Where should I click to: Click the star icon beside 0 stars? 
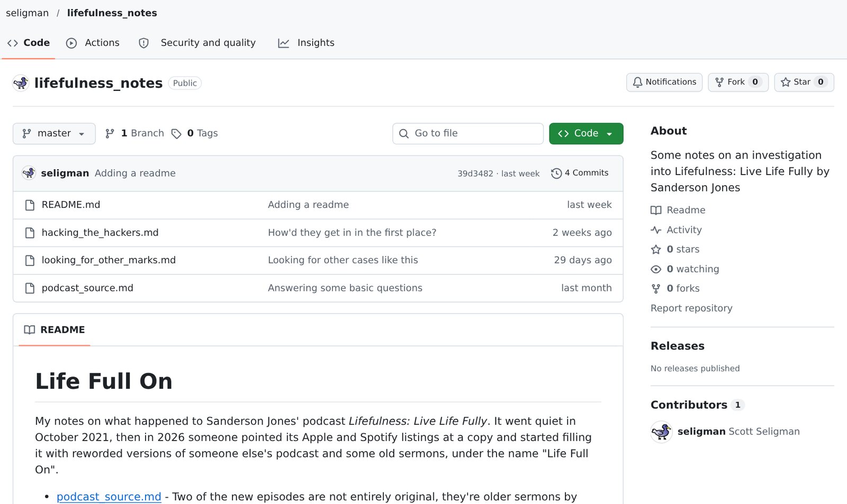pos(656,250)
